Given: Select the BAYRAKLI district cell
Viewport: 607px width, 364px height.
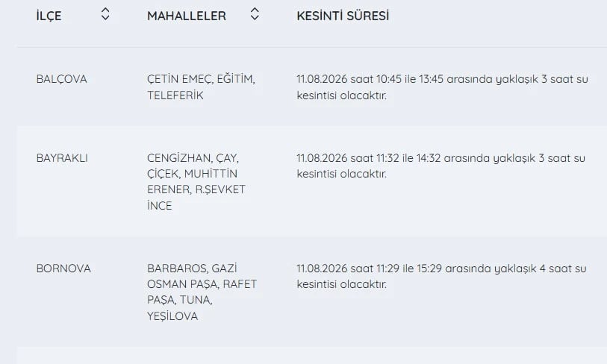Looking at the screenshot, I should point(62,158).
